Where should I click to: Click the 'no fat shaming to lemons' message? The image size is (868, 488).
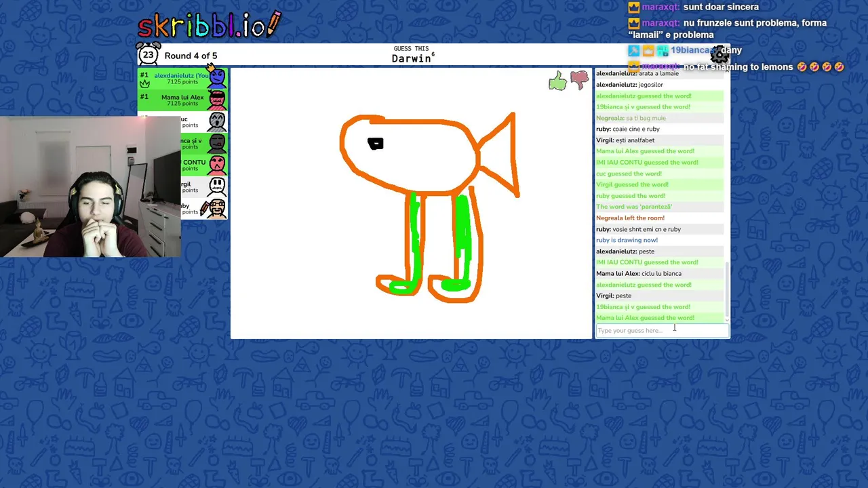coord(764,66)
